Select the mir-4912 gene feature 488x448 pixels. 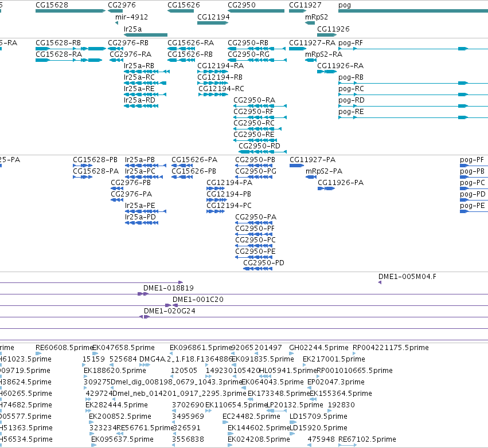point(117,23)
